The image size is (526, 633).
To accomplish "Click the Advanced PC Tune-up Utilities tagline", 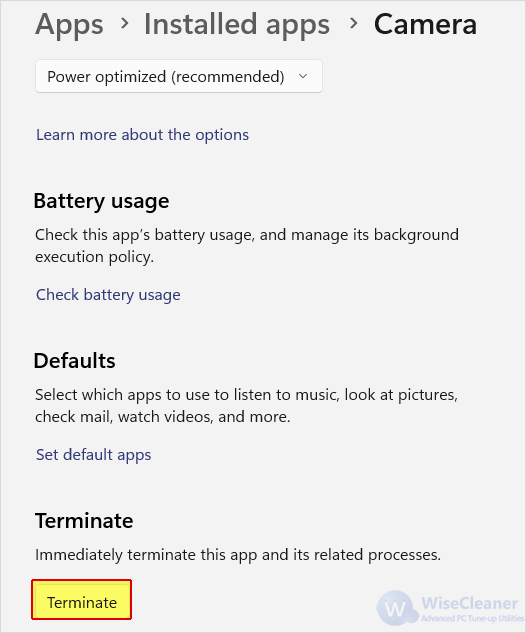I will pos(472,618).
